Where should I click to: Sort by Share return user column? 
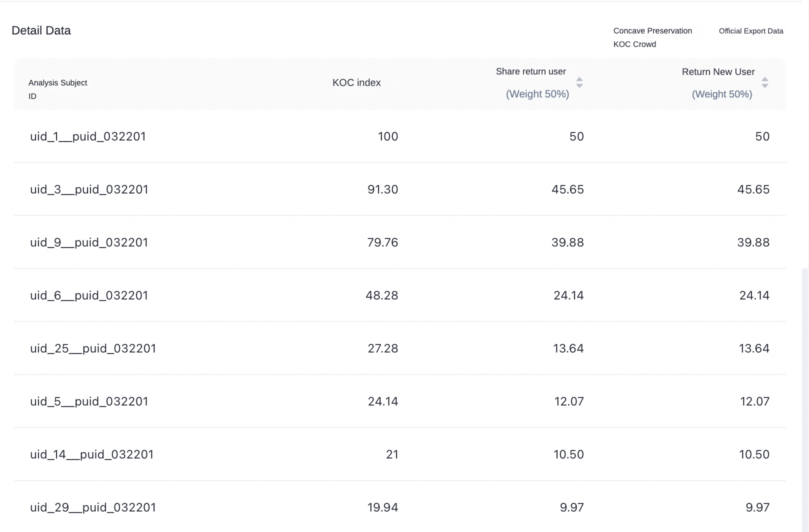pyautogui.click(x=579, y=82)
